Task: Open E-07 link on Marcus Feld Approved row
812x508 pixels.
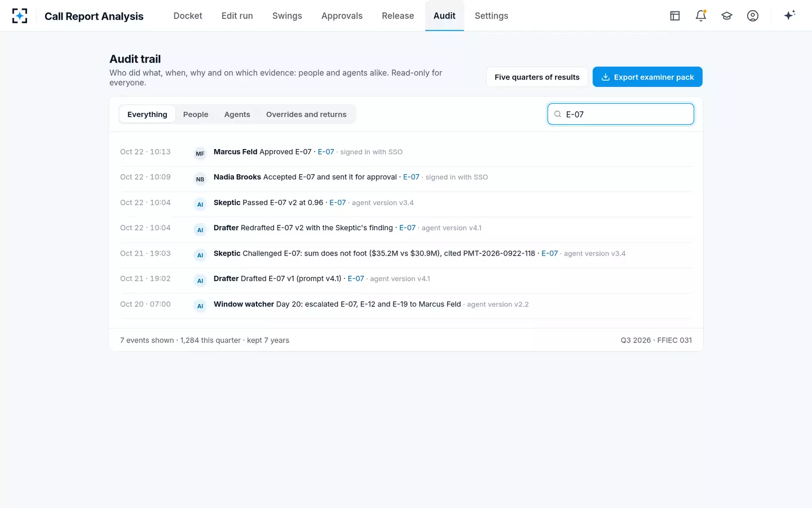Action: tap(326, 152)
